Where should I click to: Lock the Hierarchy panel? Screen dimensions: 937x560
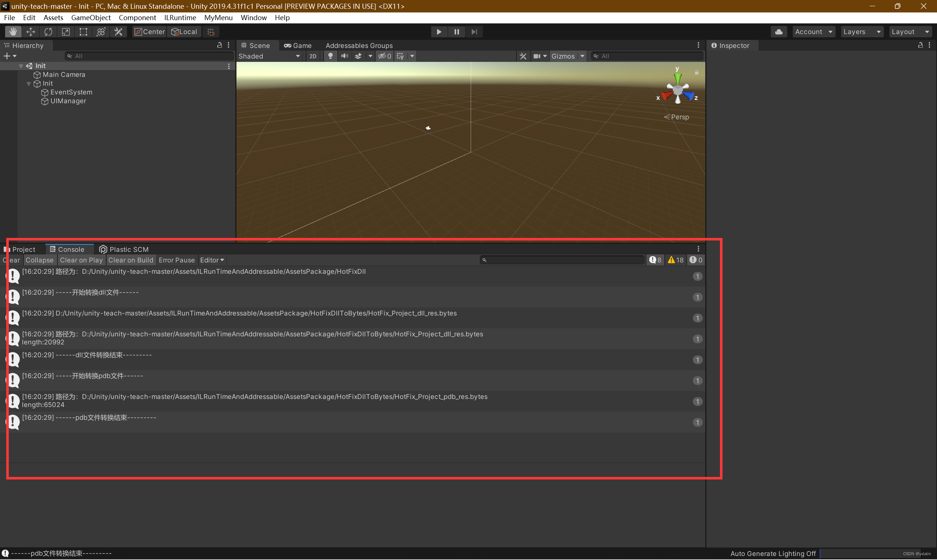(219, 45)
